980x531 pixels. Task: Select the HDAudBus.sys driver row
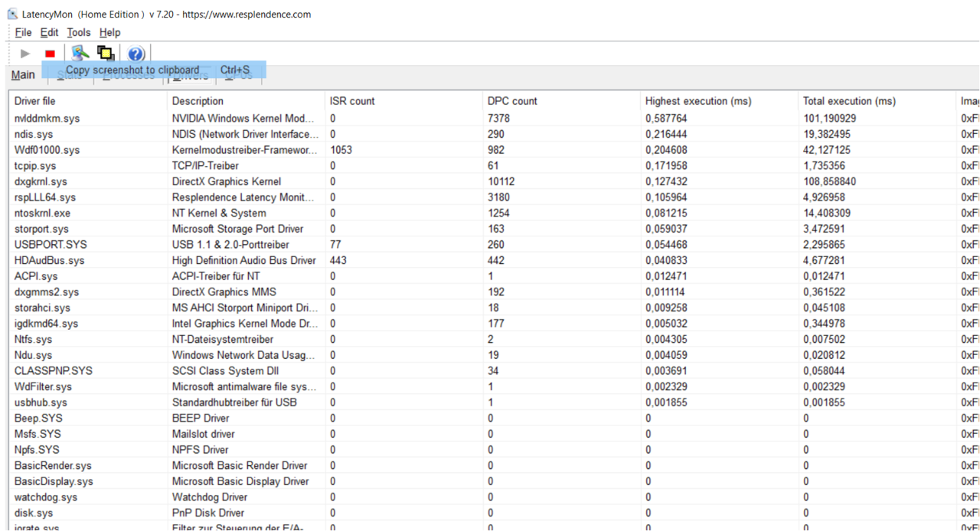[494, 260]
